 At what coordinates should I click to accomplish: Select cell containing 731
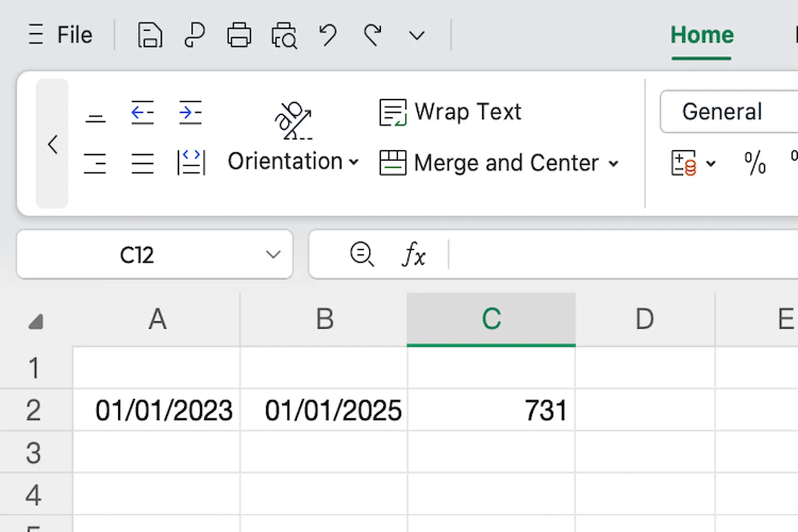pyautogui.click(x=491, y=410)
